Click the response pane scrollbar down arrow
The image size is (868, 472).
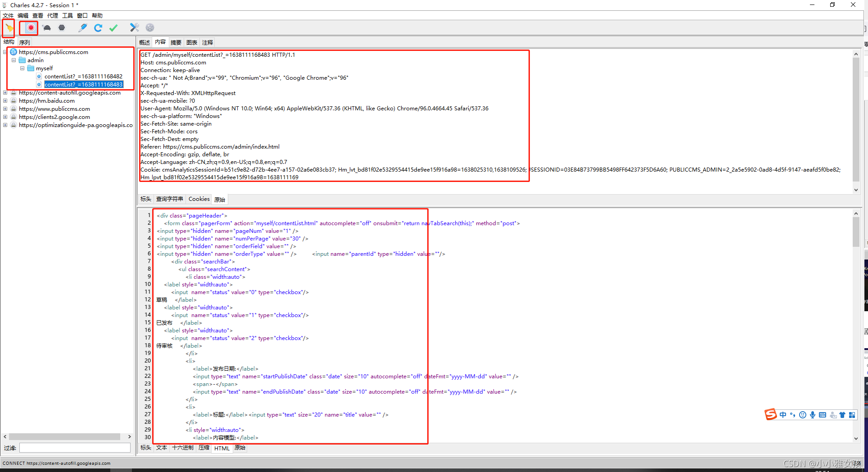point(856,438)
